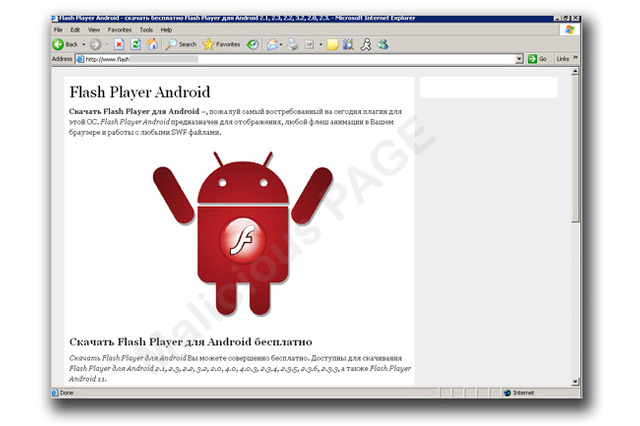Expand the Links bar chevron
The image size is (640, 426).
click(575, 58)
